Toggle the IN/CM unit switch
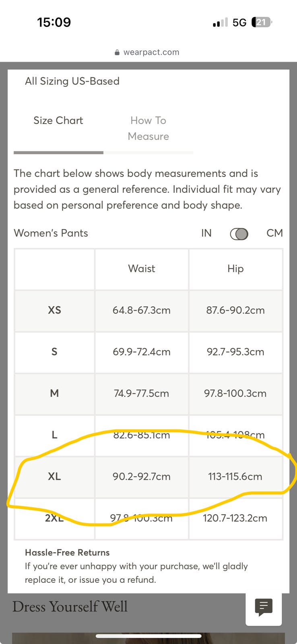 [x=239, y=234]
